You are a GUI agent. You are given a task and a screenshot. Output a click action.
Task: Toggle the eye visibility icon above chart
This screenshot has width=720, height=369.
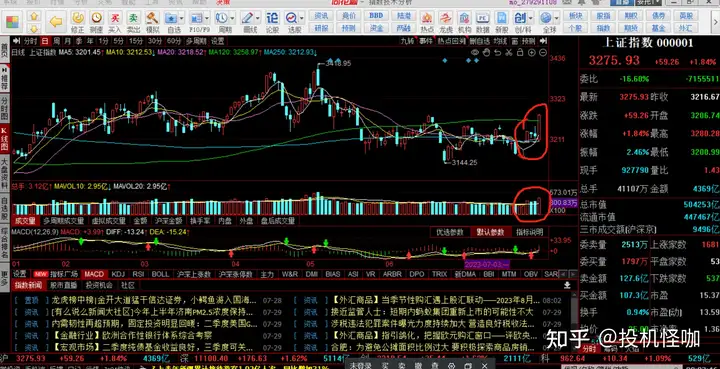[475, 52]
